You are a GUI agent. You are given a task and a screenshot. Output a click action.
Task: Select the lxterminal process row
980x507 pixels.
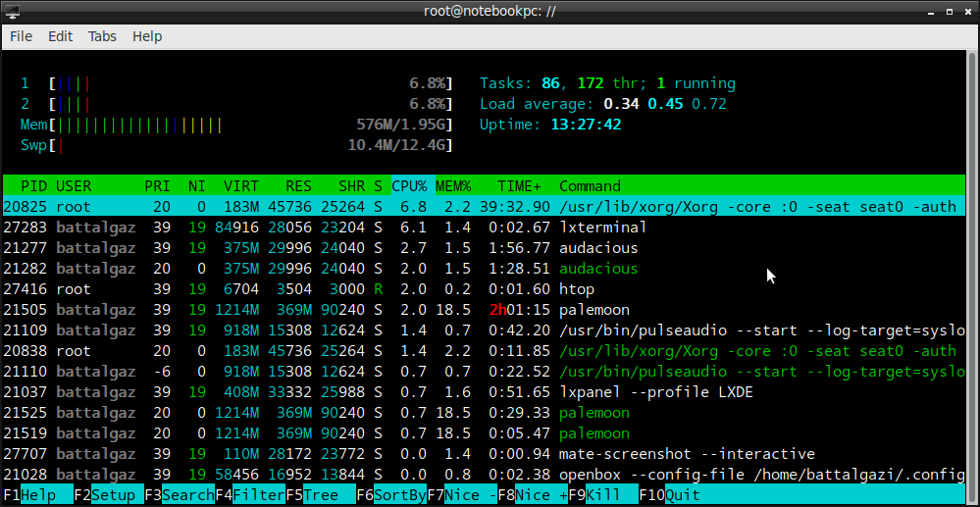click(484, 227)
